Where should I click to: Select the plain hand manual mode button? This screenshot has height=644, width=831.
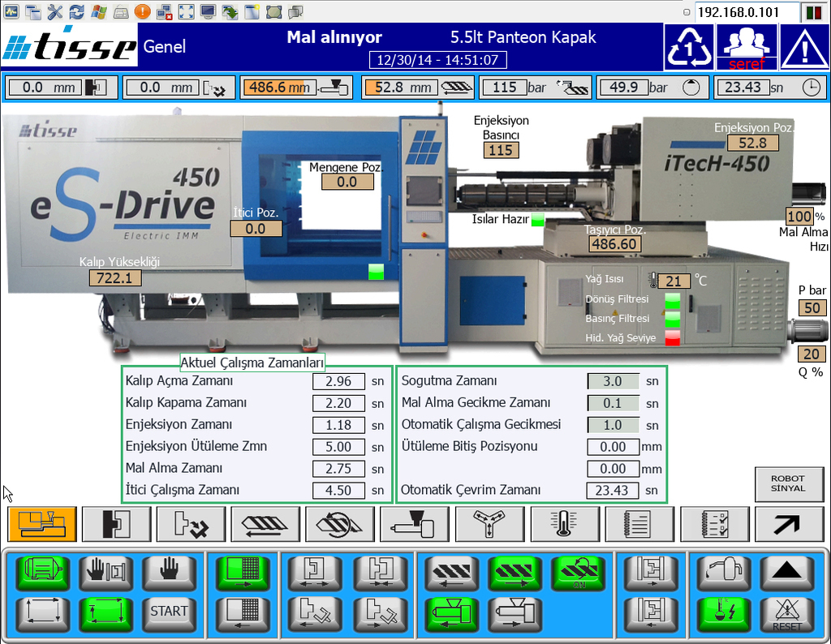(169, 572)
